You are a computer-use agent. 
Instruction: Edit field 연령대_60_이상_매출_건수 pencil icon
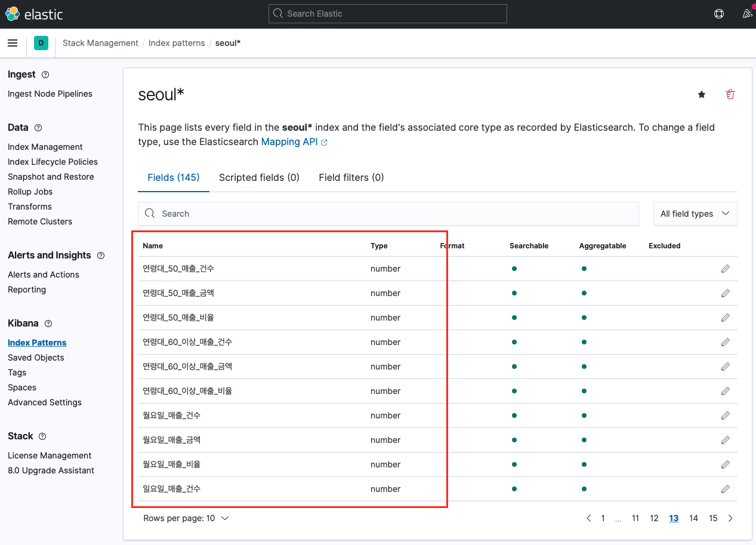coord(726,342)
